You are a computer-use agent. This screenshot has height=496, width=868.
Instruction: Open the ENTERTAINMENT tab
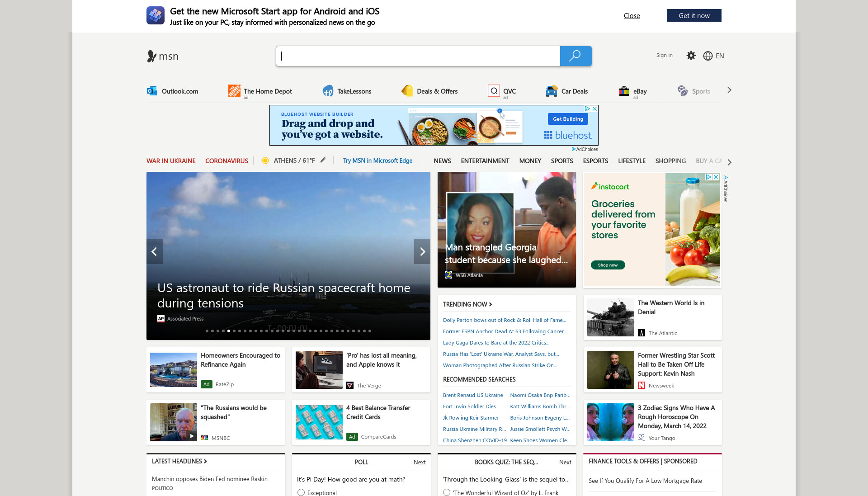coord(485,161)
